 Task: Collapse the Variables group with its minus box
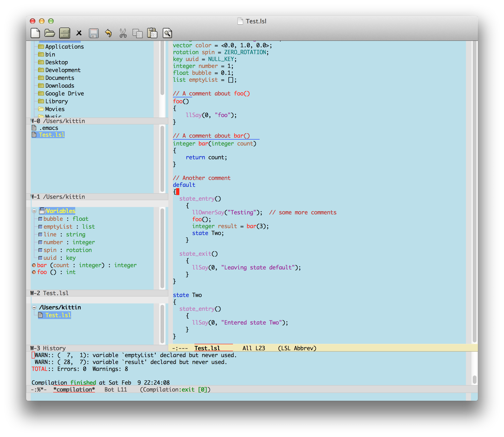[x=34, y=211]
